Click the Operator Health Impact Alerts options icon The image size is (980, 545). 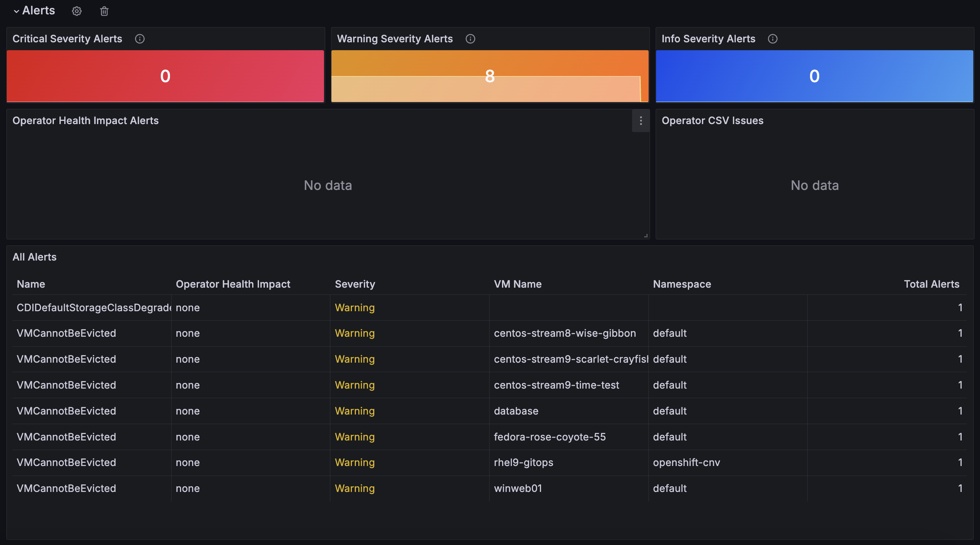click(x=641, y=121)
